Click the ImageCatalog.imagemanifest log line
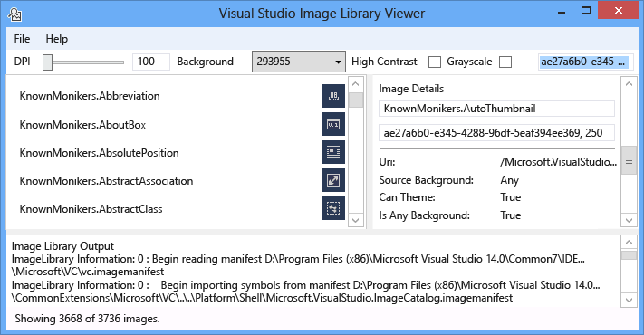Image resolution: width=644 pixels, height=335 pixels. (305, 292)
